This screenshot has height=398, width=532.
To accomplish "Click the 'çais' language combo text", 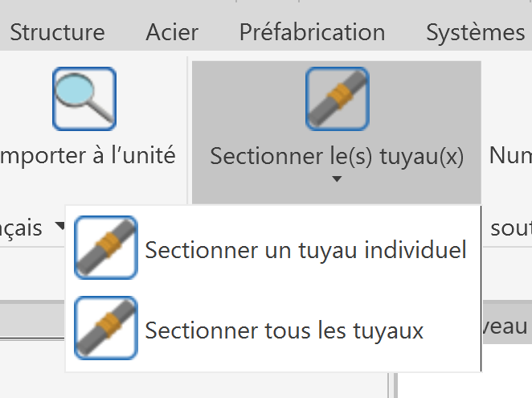I will point(21,228).
